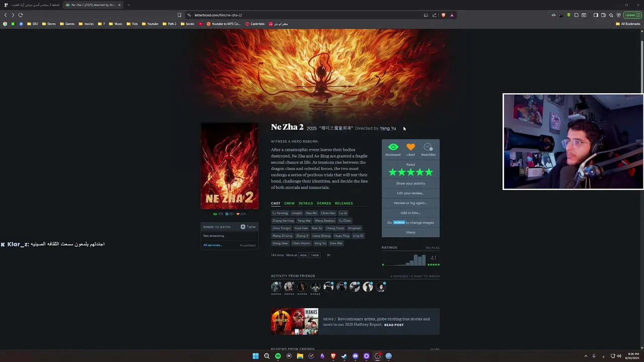Toggle the orange Liked heart

click(411, 147)
